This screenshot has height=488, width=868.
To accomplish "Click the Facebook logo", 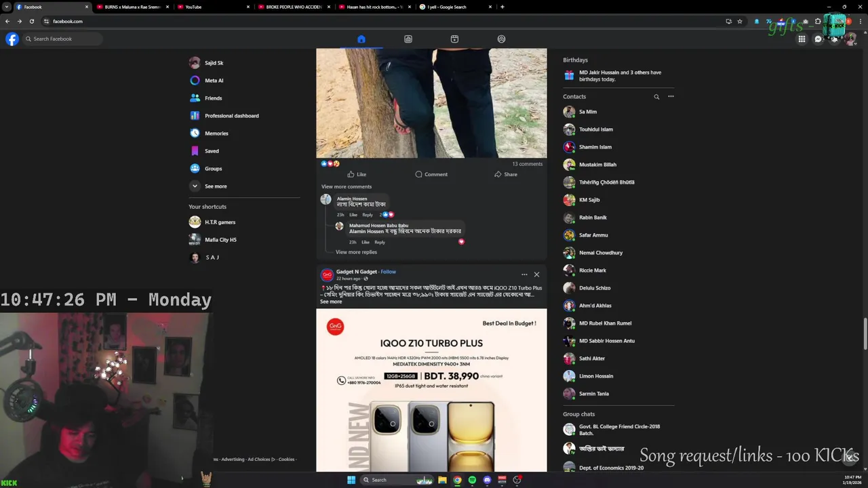I will pos(12,39).
